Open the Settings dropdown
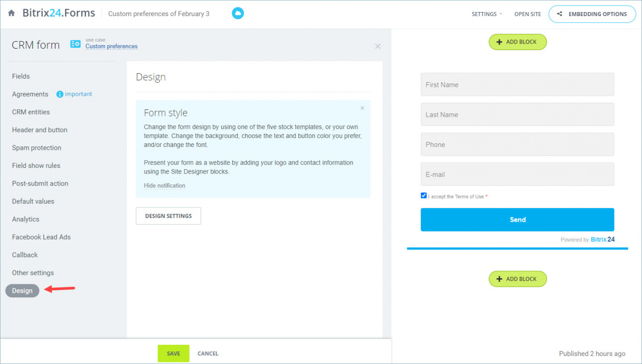 click(x=487, y=14)
